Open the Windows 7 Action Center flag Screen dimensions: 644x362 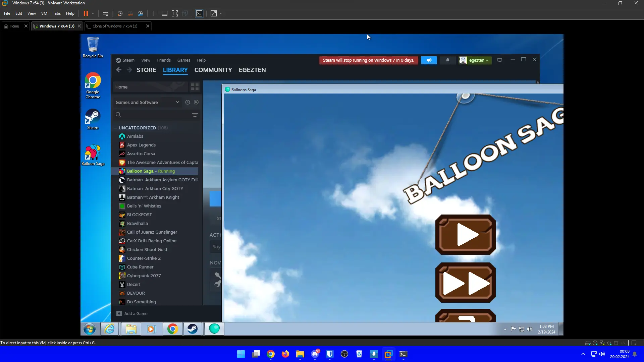pos(513,329)
